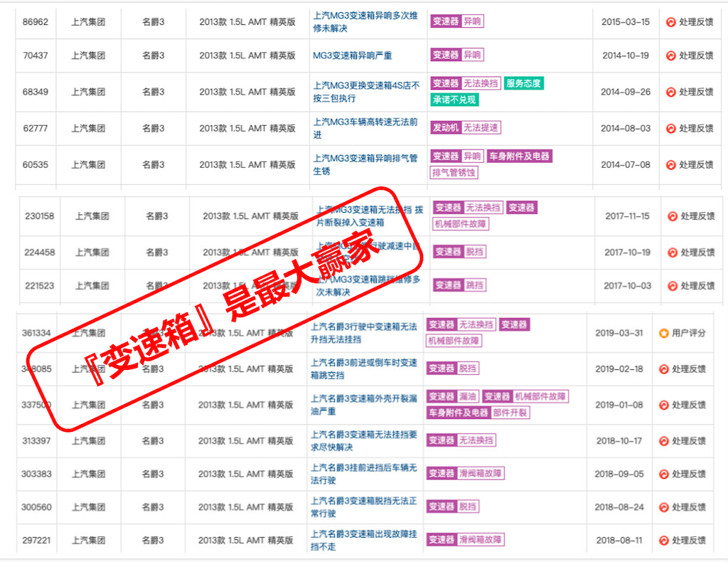Select the 变速器 异响 tag in row 86962

coord(457,21)
